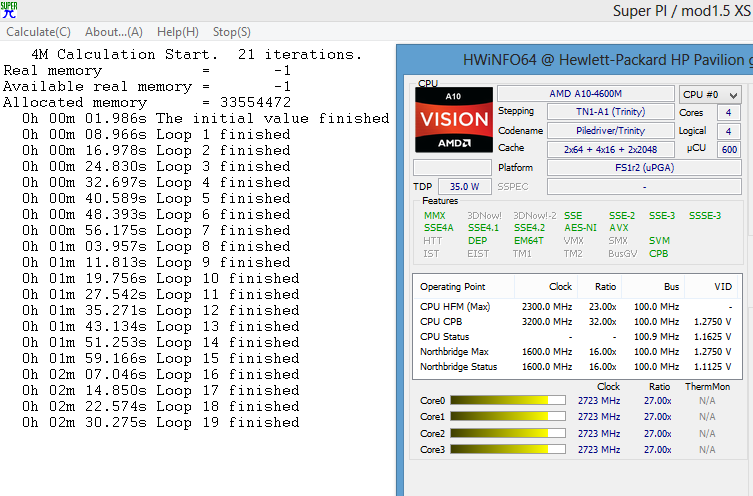The width and height of the screenshot is (753, 496).
Task: Click the SSE4A feature label
Action: 438,228
